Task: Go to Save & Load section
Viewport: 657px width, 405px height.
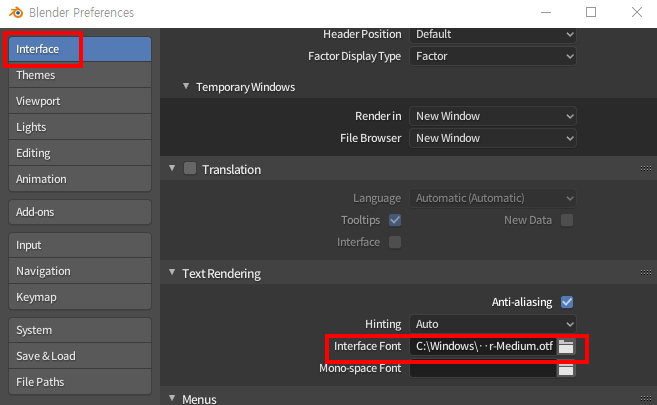Action: pos(80,356)
